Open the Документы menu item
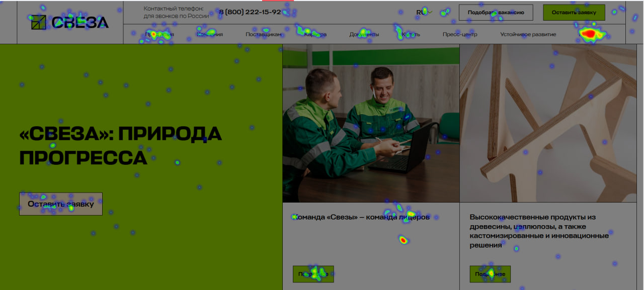This screenshot has height=290, width=644. tap(364, 35)
